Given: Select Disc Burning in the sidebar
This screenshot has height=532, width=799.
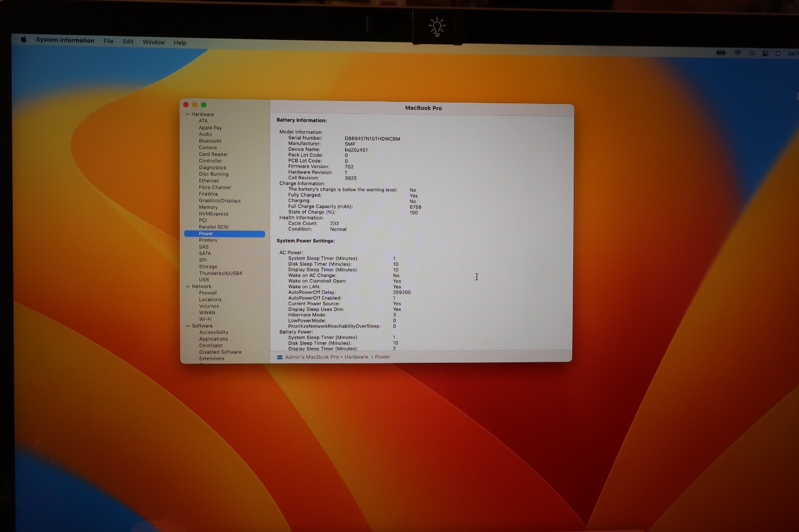Looking at the screenshot, I should coord(213,174).
